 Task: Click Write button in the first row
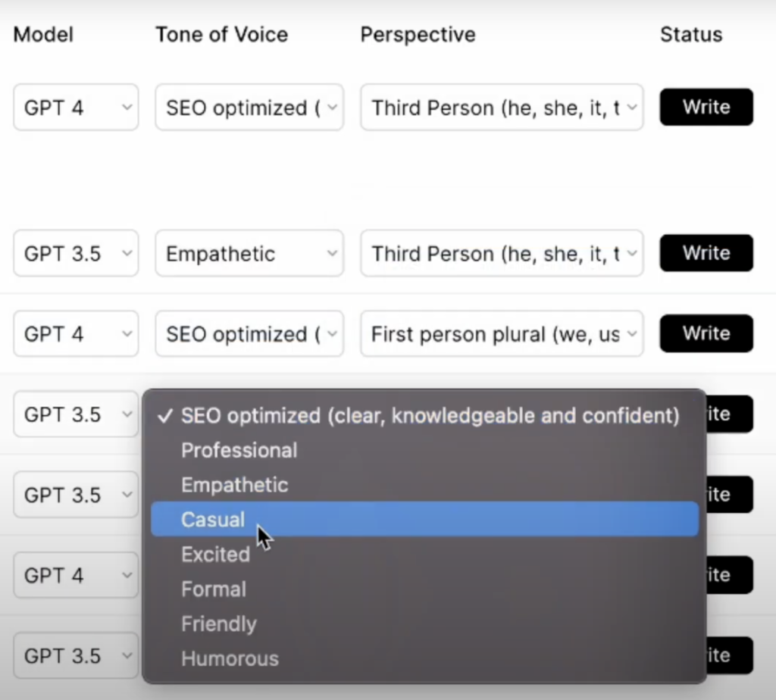point(706,107)
